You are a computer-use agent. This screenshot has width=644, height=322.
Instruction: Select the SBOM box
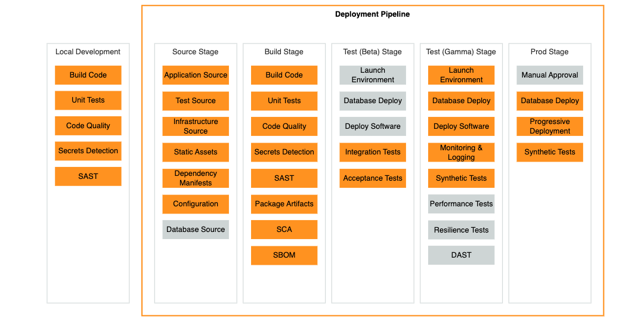coord(284,255)
